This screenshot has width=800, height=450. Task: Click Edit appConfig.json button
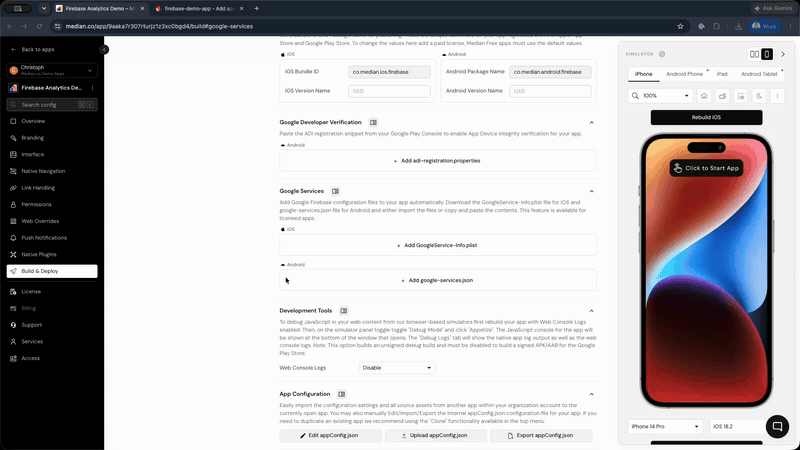pos(331,436)
